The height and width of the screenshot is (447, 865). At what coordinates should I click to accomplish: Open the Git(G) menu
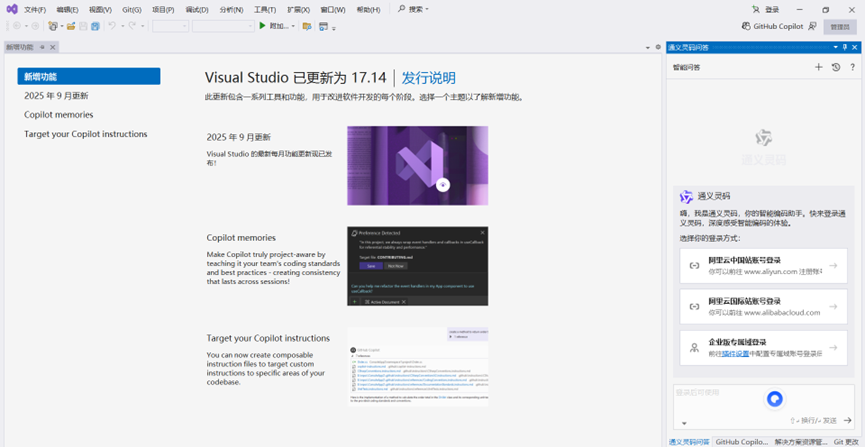[131, 10]
